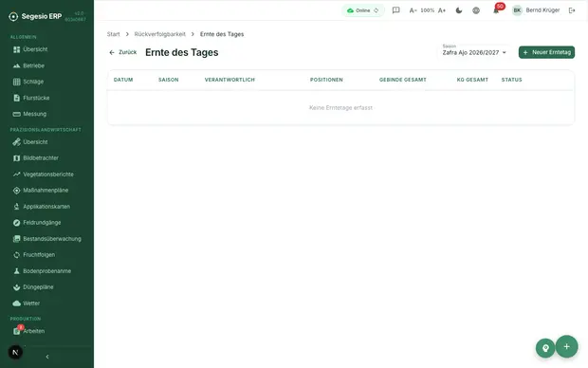The width and height of the screenshot is (588, 368).
Task: Click the Düngepläne plant icon
Action: click(x=16, y=287)
